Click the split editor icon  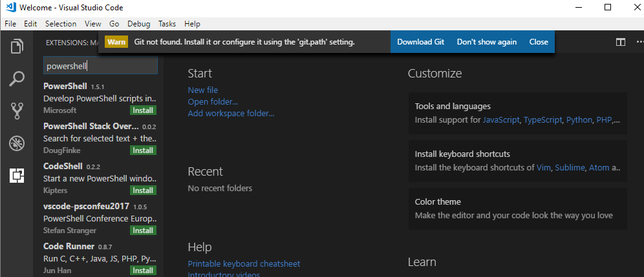tap(620, 42)
